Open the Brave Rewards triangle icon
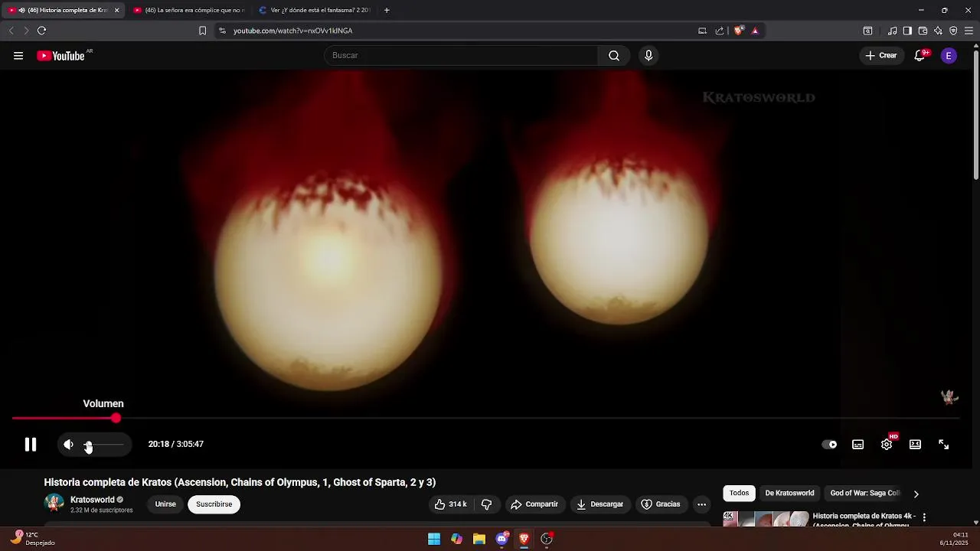The width and height of the screenshot is (980, 551). [755, 31]
